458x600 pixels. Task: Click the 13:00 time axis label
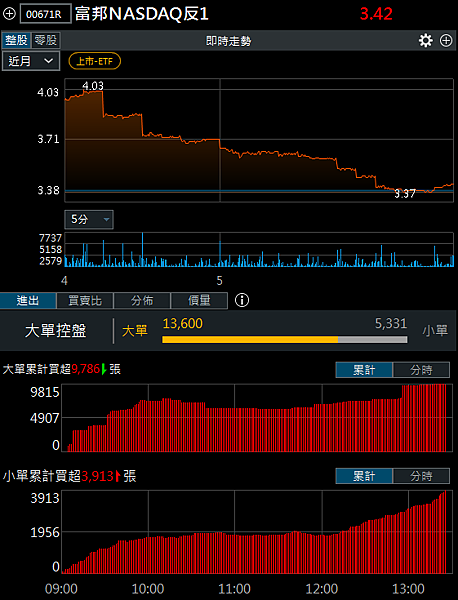coord(408,589)
